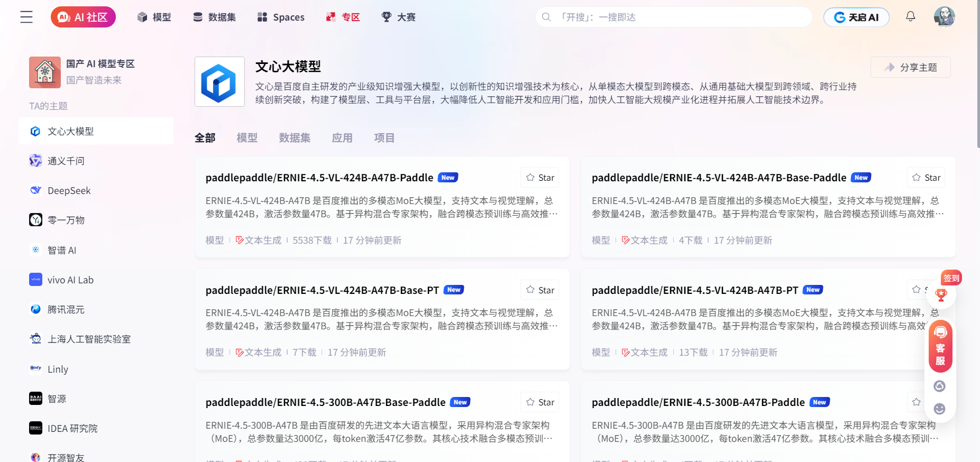Viewport: 980px width, 462px height.
Task: Star the ERNIE-4.5-VL-424B-A47B-Base-Paddle model
Action: pyautogui.click(x=926, y=178)
